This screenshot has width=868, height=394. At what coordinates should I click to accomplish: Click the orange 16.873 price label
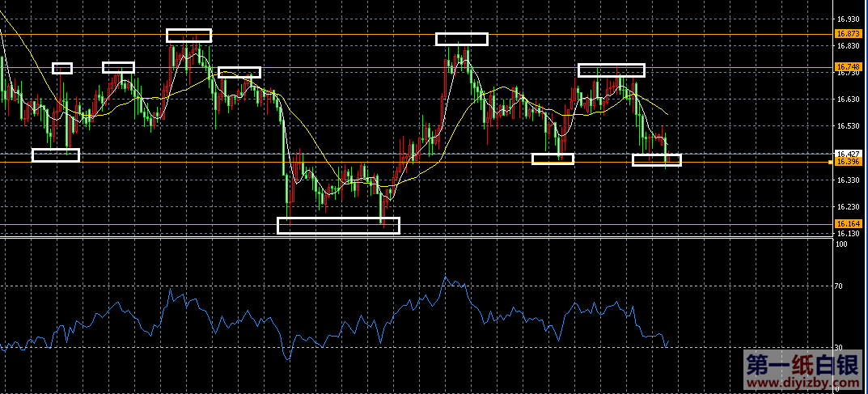coord(848,35)
